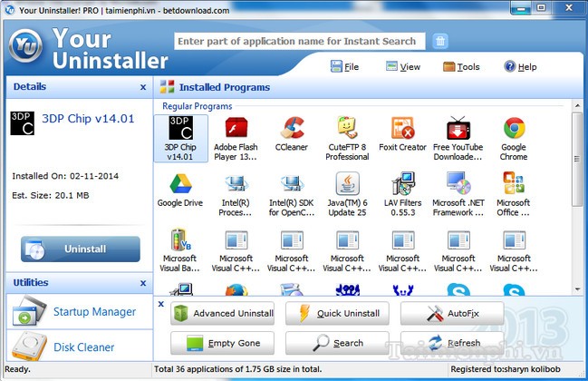588x381 pixels.
Task: Open the Help menu
Action: pos(520,67)
